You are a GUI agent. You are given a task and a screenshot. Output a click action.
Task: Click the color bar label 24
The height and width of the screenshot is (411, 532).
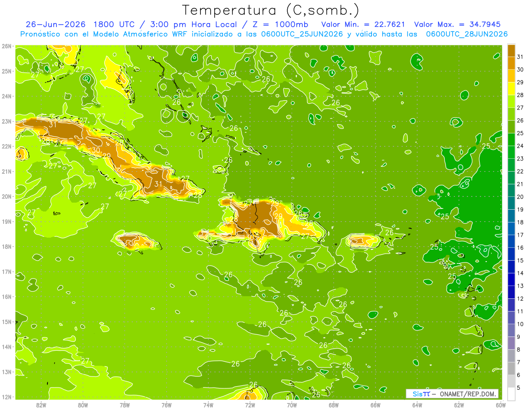click(x=520, y=146)
